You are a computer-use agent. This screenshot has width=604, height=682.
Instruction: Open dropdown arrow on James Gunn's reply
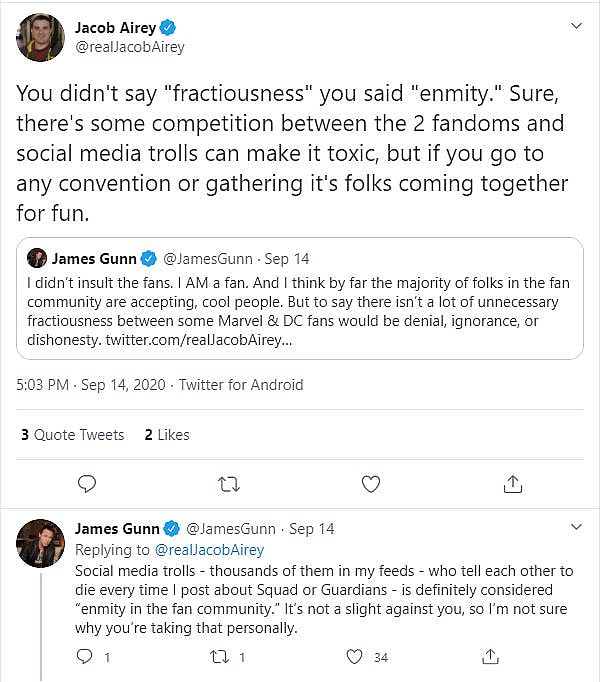(576, 527)
